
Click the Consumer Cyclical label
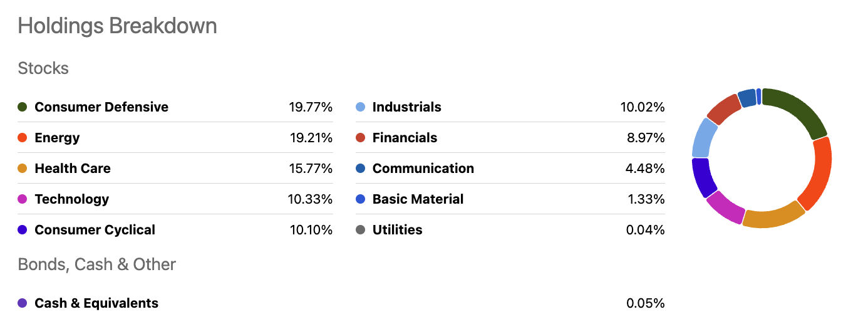pyautogui.click(x=95, y=230)
